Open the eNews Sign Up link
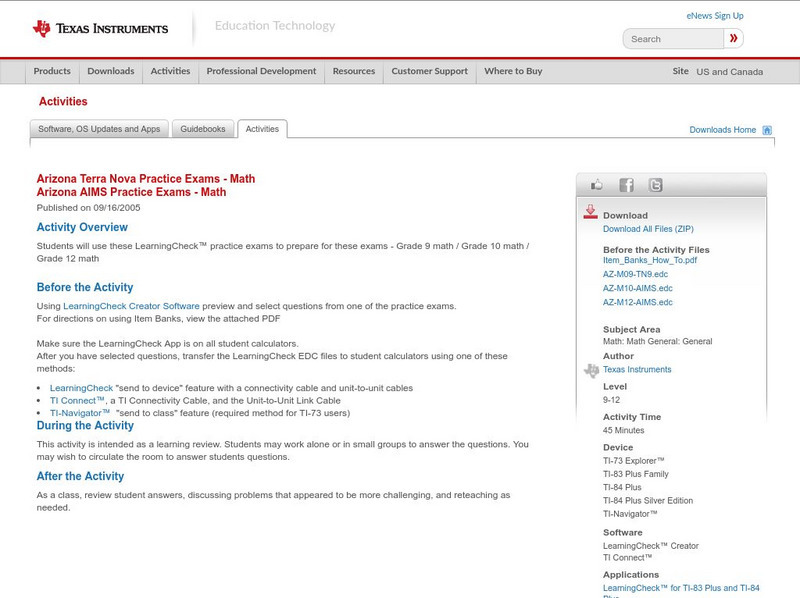This screenshot has width=800, height=598. (x=715, y=15)
